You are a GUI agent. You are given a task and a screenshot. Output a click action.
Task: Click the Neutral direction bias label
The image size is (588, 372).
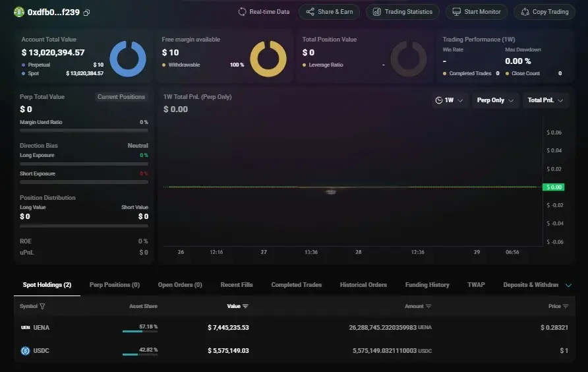(138, 146)
